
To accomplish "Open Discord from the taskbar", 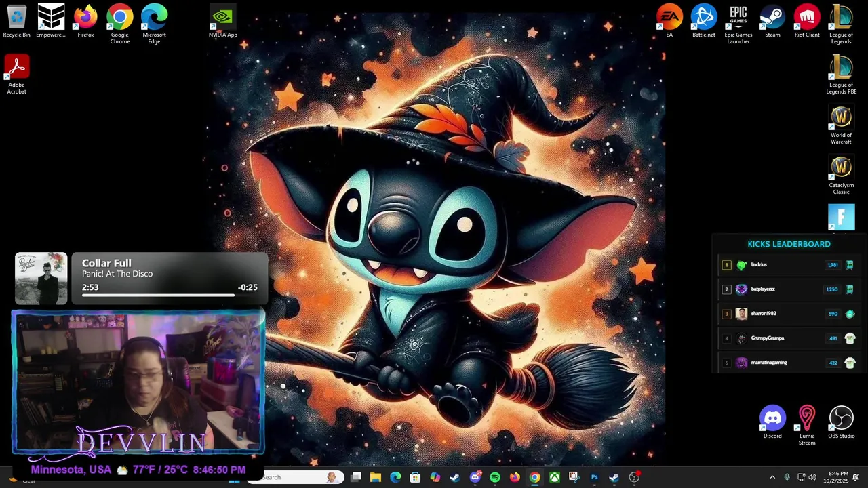I will coord(475,477).
